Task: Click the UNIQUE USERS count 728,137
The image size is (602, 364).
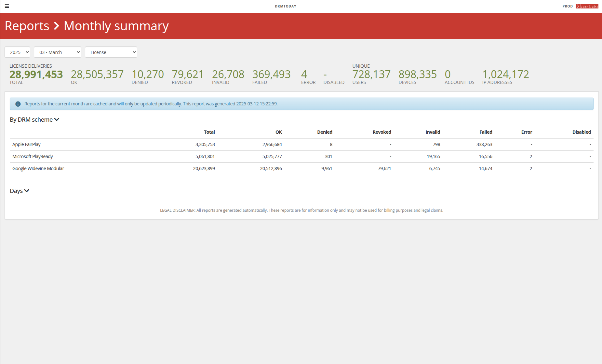Action: coord(371,74)
